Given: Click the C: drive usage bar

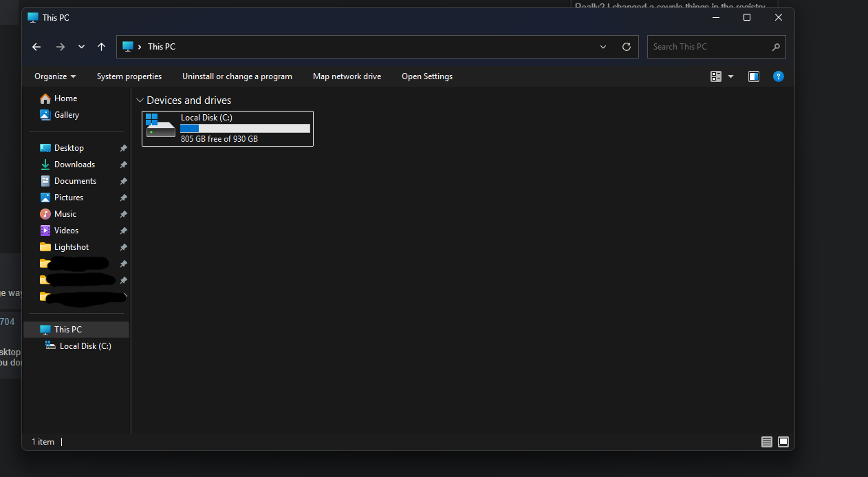Looking at the screenshot, I should [x=245, y=129].
